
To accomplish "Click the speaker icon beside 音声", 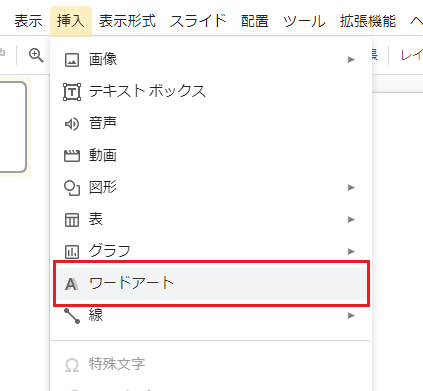I will click(72, 124).
